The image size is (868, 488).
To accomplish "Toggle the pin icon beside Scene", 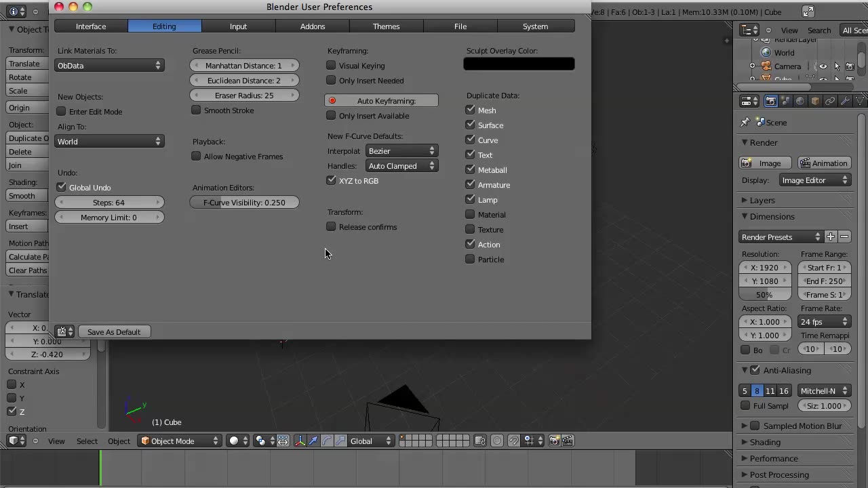I will [745, 123].
